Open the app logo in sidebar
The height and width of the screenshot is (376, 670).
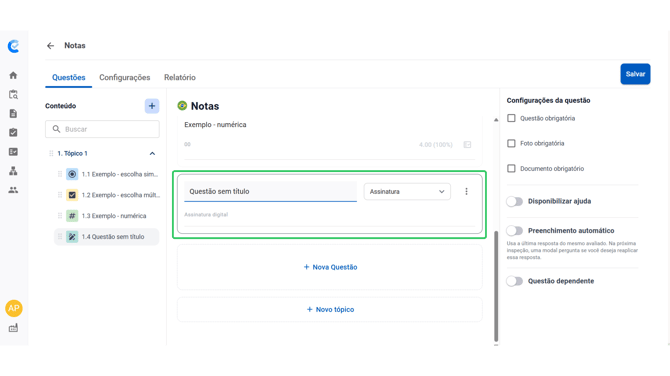point(14,46)
